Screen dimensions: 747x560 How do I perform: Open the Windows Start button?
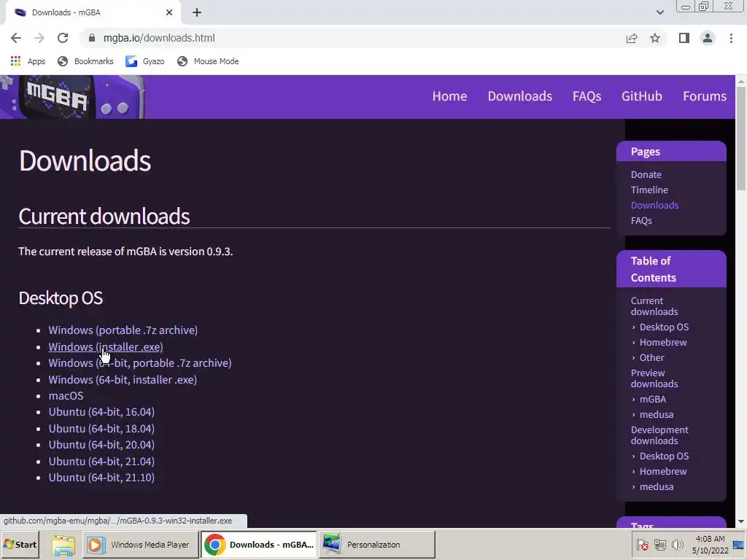20,545
